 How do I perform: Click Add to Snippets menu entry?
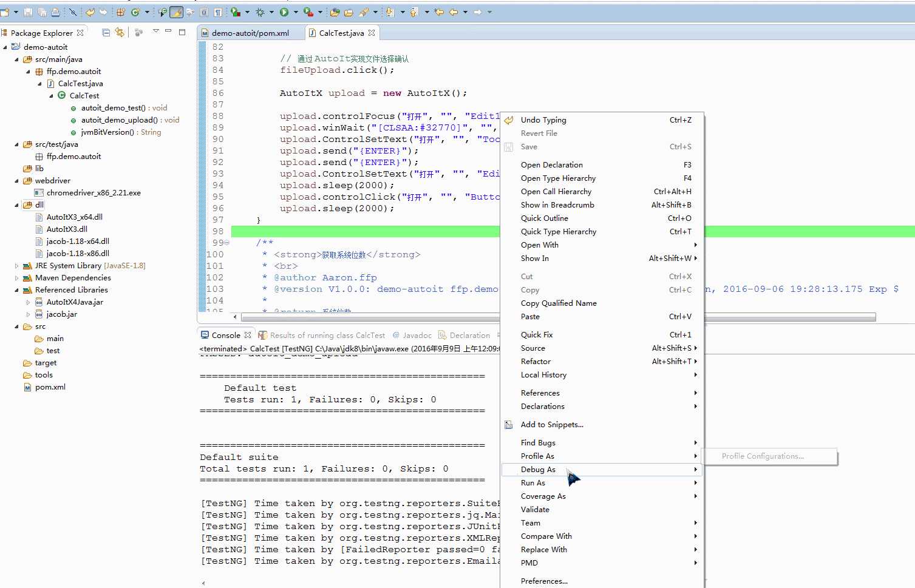pyautogui.click(x=602, y=425)
